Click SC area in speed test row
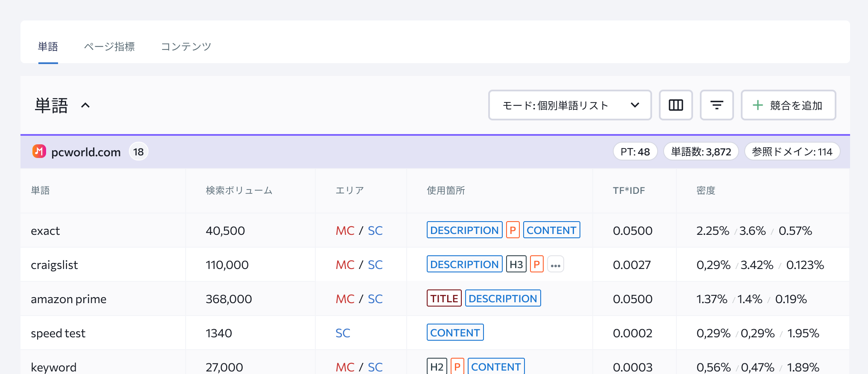This screenshot has width=868, height=374. coord(343,333)
